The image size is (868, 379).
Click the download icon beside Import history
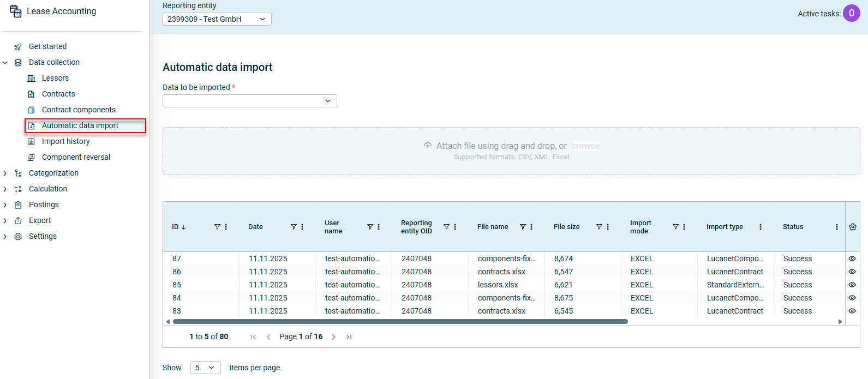tap(31, 142)
